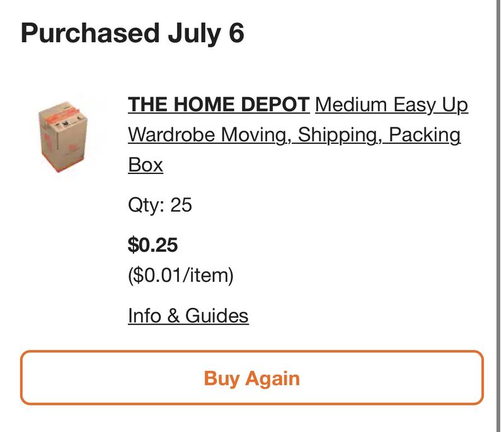Click the word Guides in the link
The image size is (504, 432).
tap(217, 315)
